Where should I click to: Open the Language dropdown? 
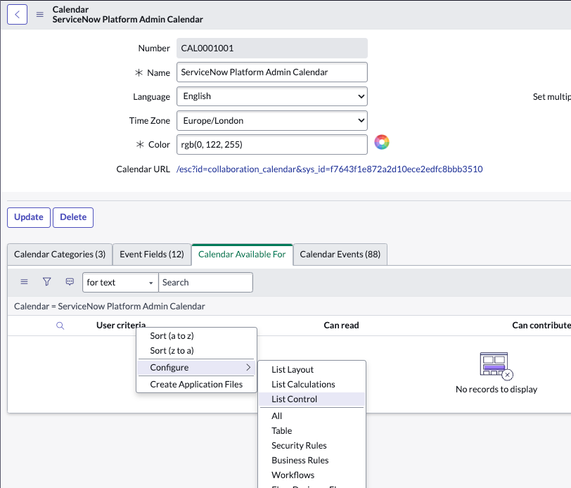272,97
